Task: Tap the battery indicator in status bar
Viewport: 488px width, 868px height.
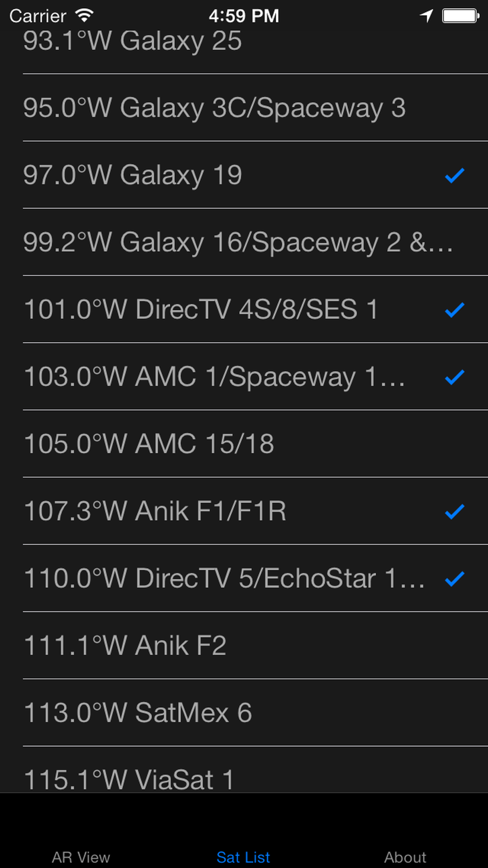Action: click(x=460, y=16)
